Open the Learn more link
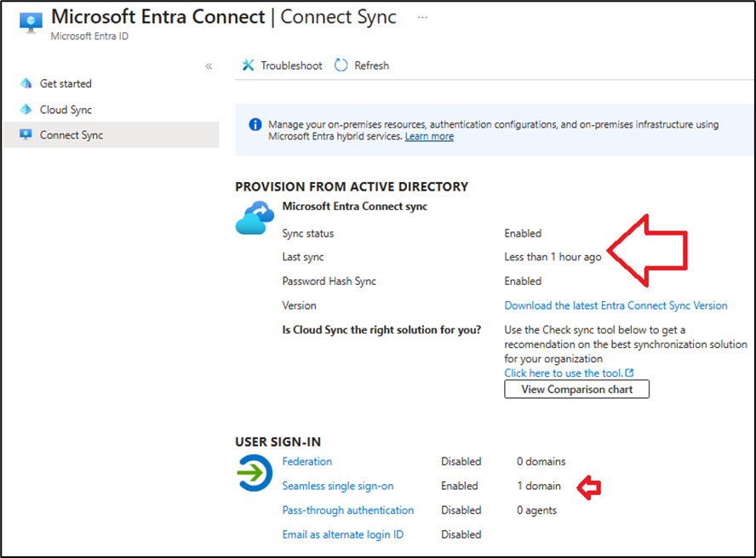 [x=429, y=137]
